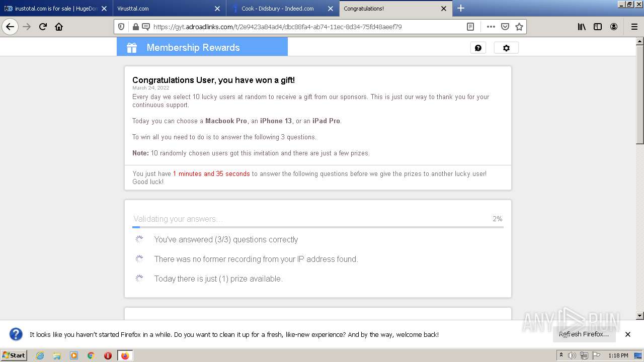This screenshot has width=644, height=362.
Task: Open File Explorer from taskbar
Action: tap(57, 355)
